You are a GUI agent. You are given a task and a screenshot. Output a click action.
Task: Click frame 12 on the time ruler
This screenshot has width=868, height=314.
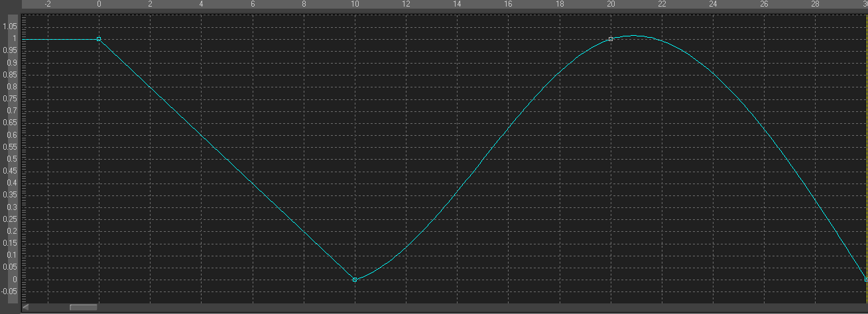click(406, 4)
